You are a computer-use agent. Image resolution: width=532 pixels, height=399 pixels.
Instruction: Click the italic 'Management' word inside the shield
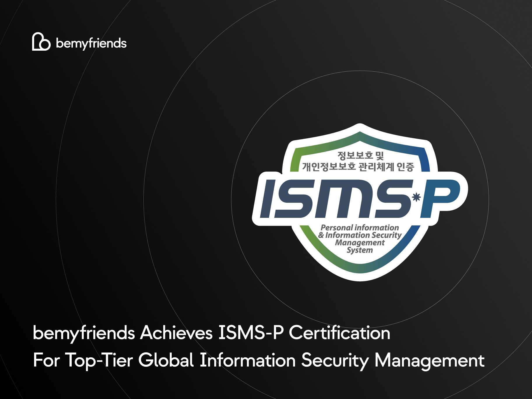point(360,243)
